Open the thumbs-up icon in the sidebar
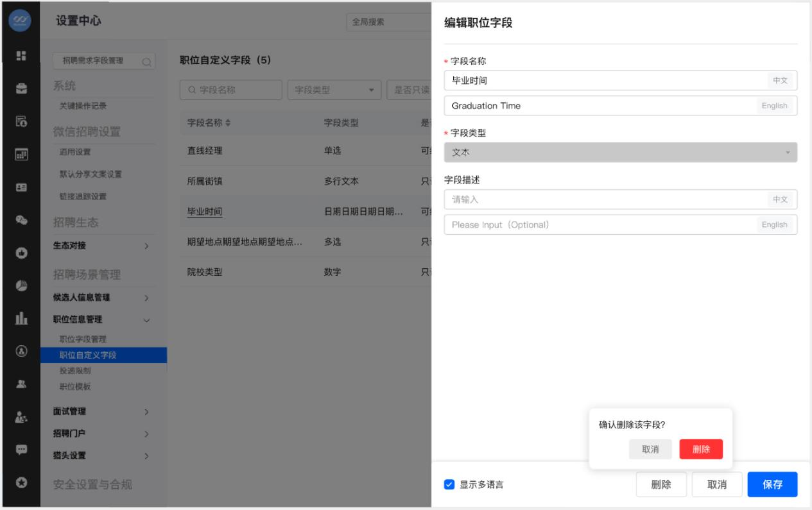Screen dimensions: 812x510 [20, 253]
